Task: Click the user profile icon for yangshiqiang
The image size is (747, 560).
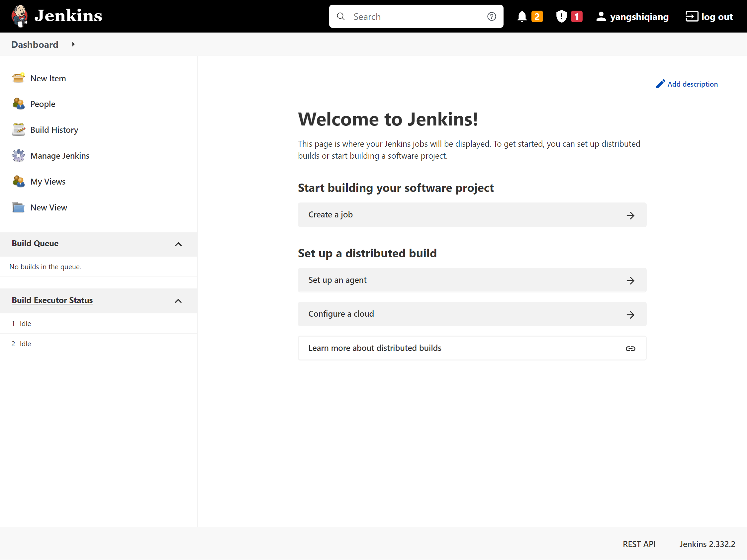Action: [602, 16]
